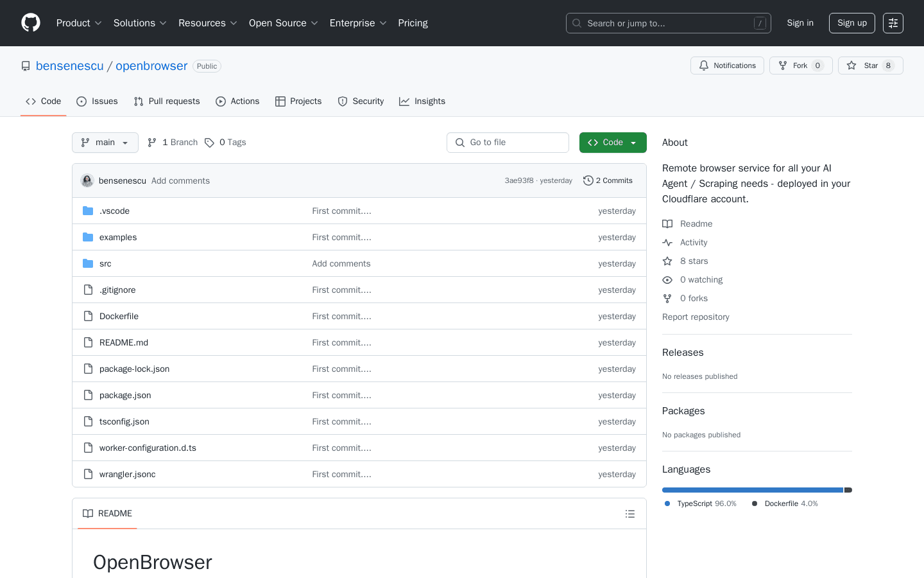Open the bensenescu owner link
The image size is (924, 578).
[70, 66]
